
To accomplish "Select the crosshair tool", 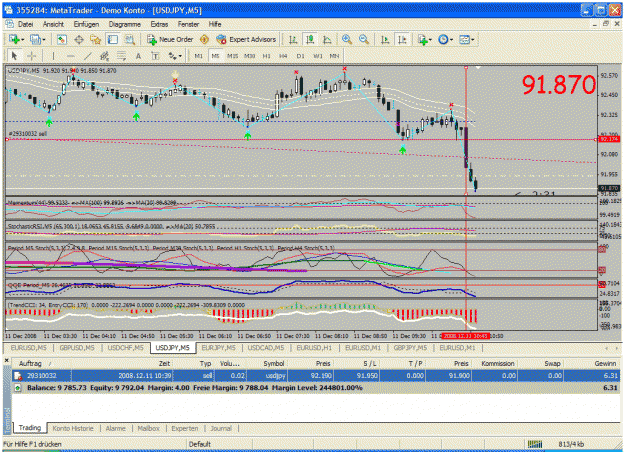I will pyautogui.click(x=31, y=56).
